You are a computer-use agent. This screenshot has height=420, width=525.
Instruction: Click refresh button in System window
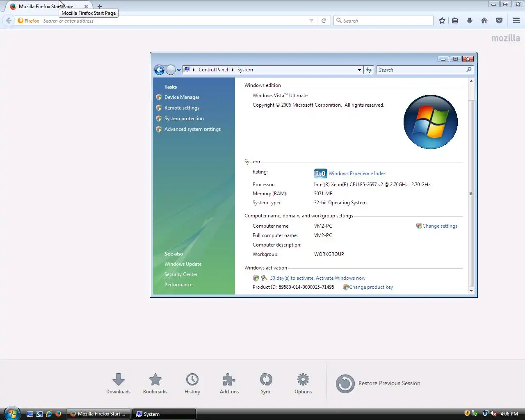click(369, 70)
